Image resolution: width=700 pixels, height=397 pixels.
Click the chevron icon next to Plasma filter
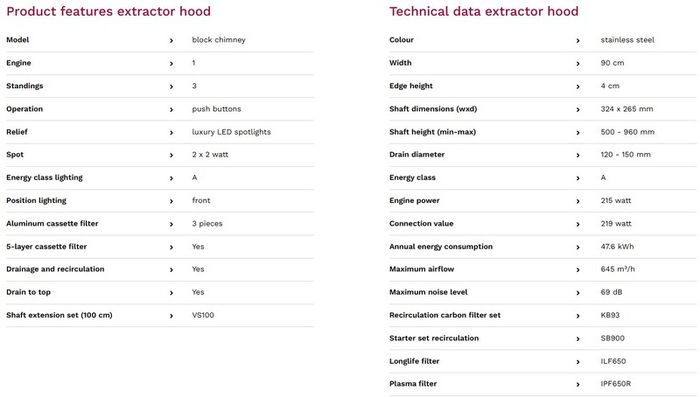578,384
